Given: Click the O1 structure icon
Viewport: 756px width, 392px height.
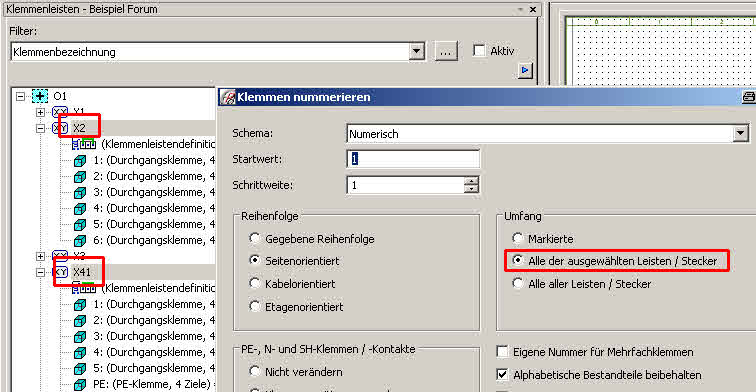Looking at the screenshot, I should 40,96.
